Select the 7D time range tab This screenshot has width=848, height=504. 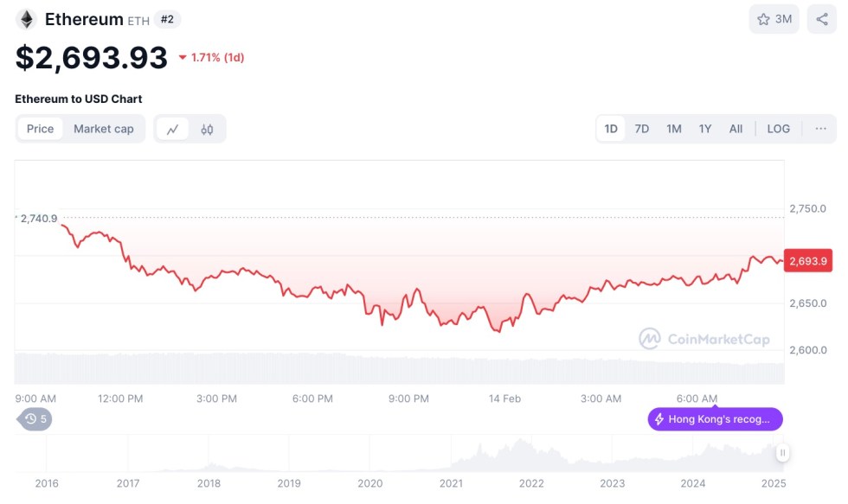(641, 129)
